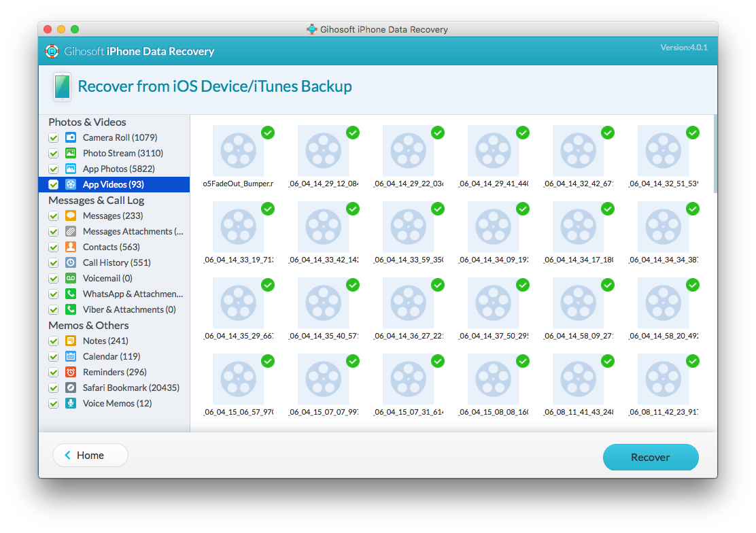
Task: Click the Voicemail tape icon
Action: click(71, 278)
